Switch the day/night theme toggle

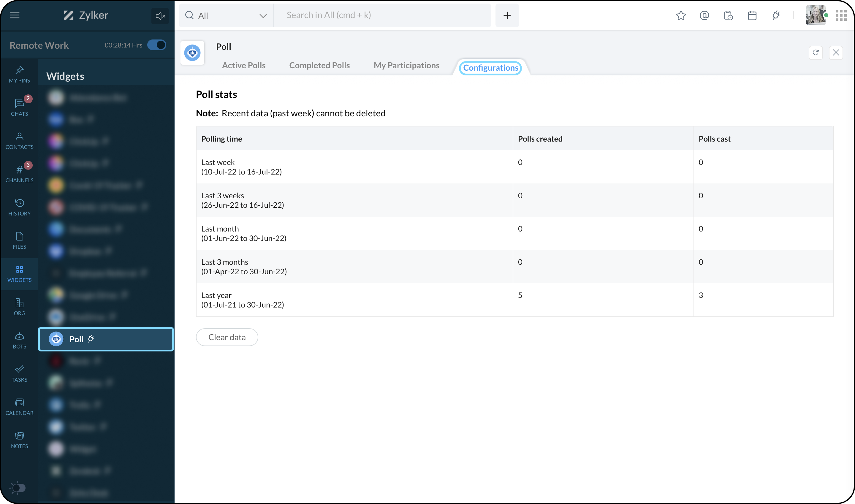(x=18, y=488)
